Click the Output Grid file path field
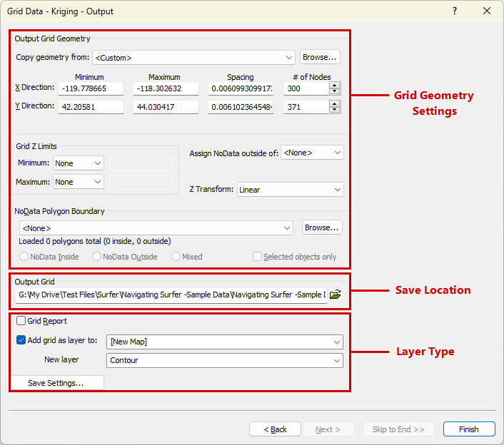 pos(171,295)
